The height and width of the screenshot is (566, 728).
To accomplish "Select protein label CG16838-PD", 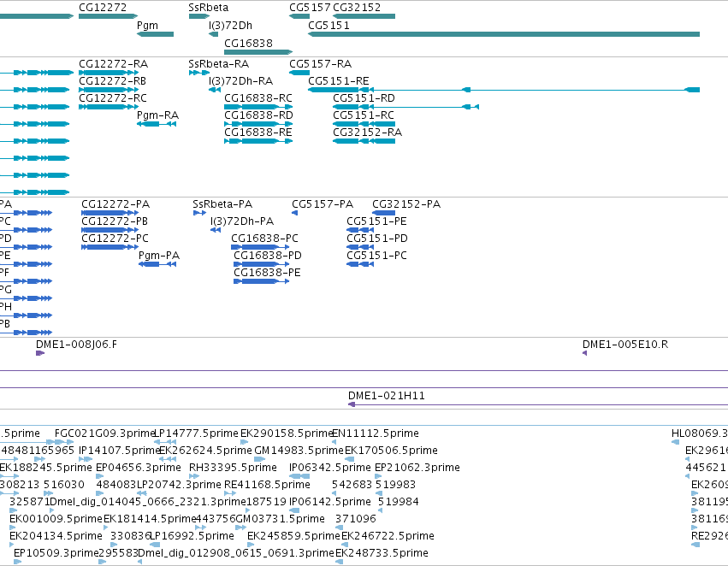I will point(268,256).
